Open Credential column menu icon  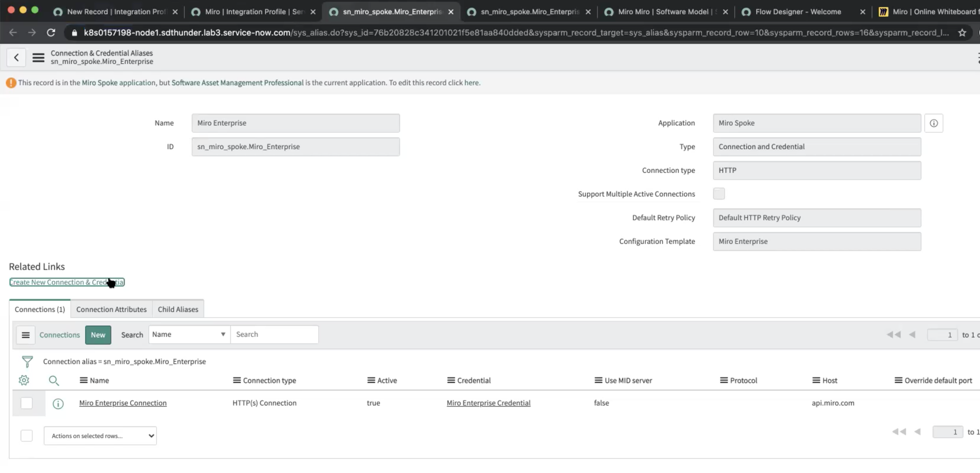tap(451, 380)
